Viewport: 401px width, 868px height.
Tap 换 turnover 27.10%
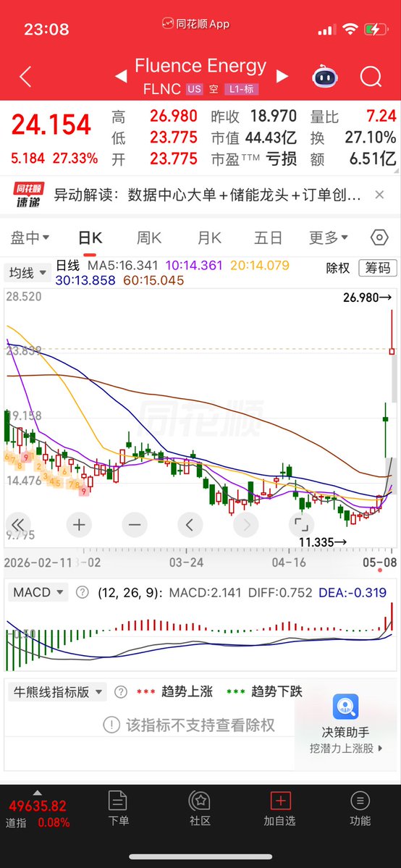pyautogui.click(x=371, y=138)
